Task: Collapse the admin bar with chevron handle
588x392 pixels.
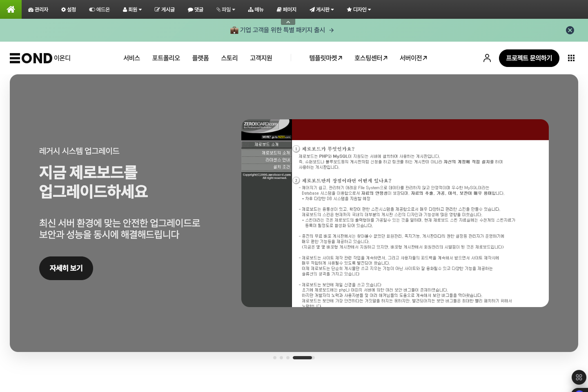Action: tap(288, 22)
